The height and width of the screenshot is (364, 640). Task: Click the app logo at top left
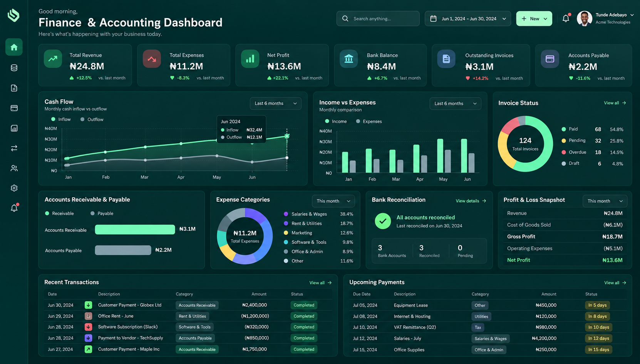pyautogui.click(x=13, y=15)
